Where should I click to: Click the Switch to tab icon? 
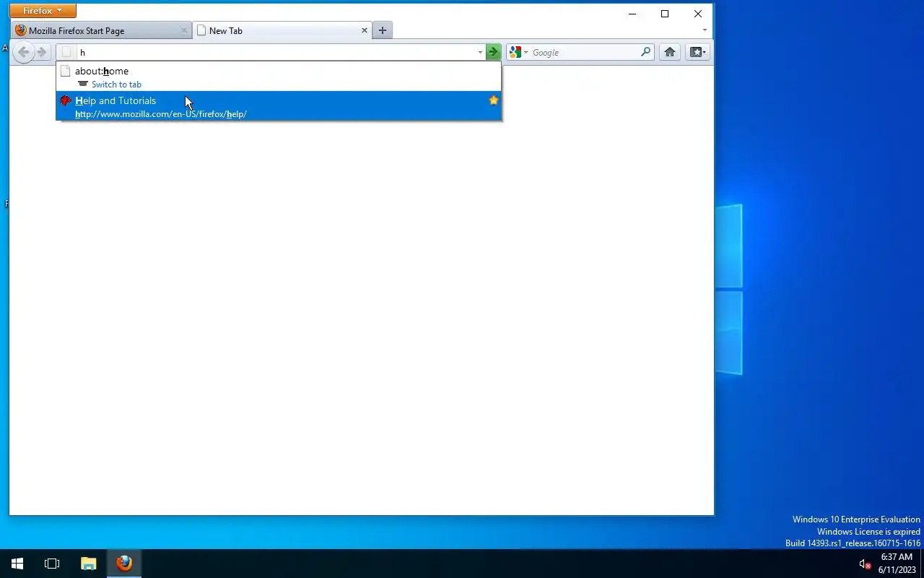(83, 84)
